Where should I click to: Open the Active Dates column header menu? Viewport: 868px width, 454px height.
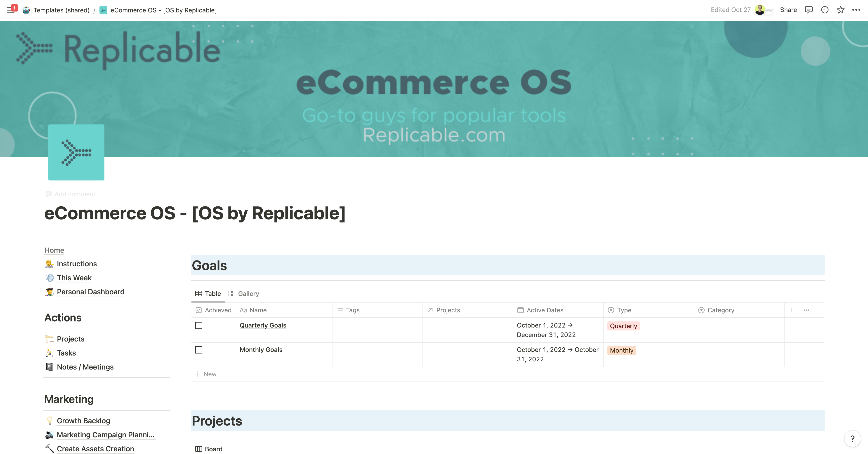[x=558, y=310]
